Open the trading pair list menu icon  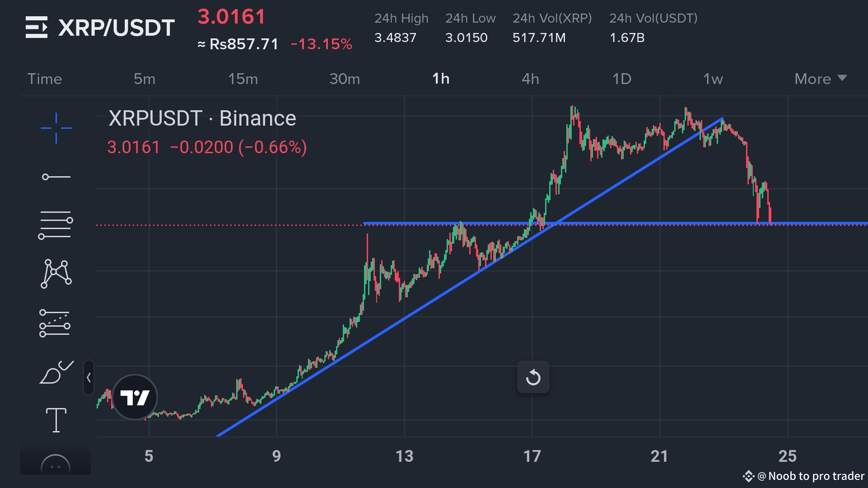pos(37,27)
